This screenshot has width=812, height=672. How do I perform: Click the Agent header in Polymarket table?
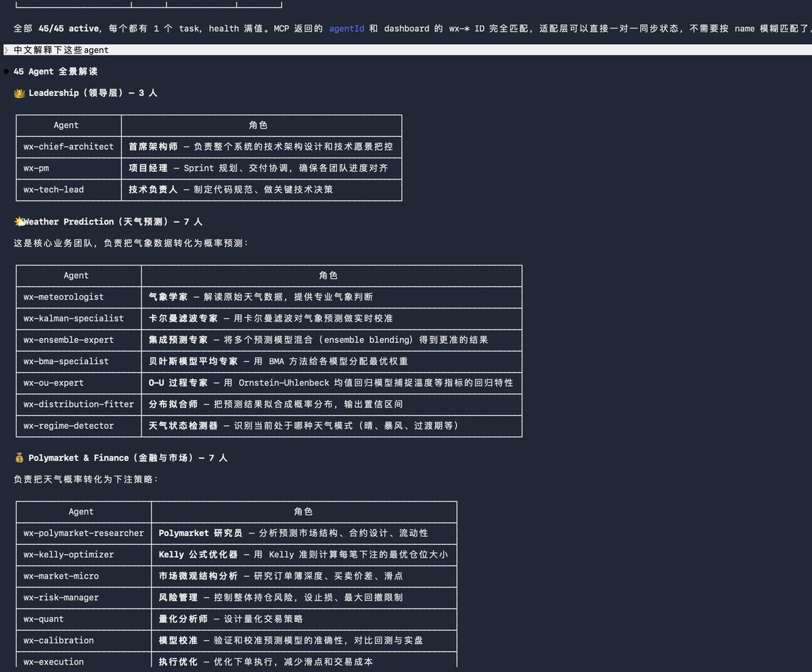[81, 512]
